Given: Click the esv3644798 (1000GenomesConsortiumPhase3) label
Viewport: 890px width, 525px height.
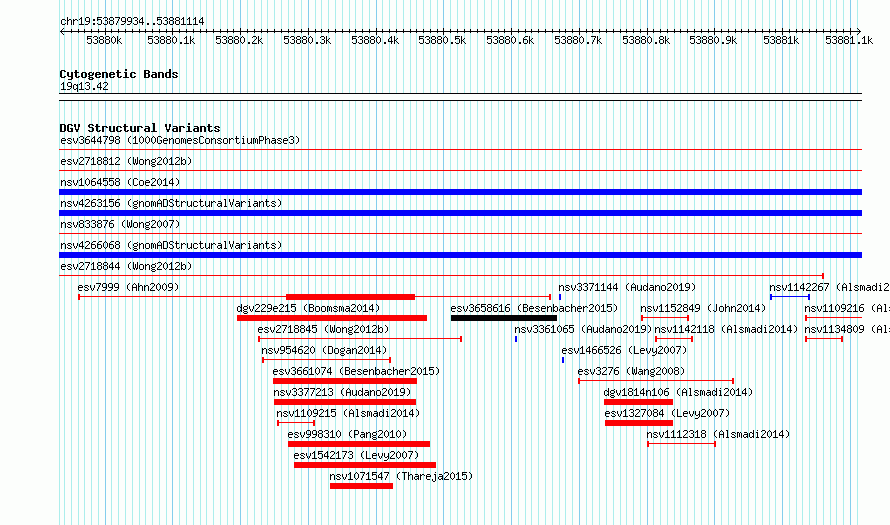Looking at the screenshot, I should coord(180,140).
